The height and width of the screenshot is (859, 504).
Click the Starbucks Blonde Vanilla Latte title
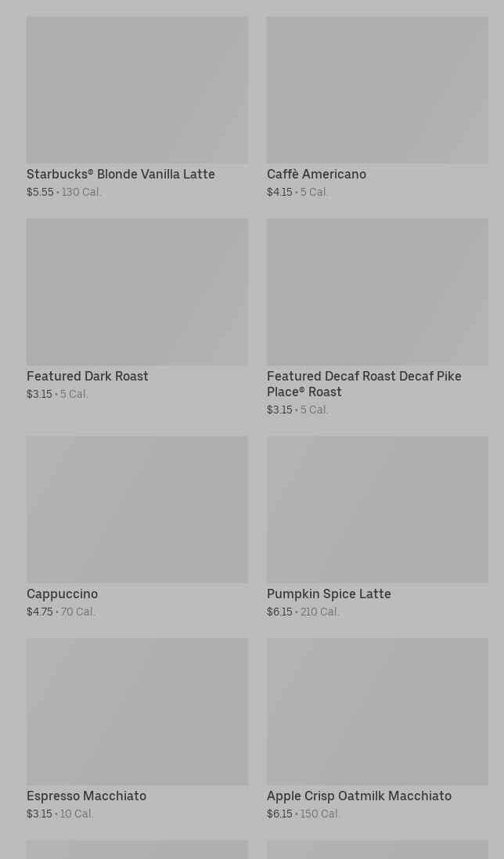(121, 174)
